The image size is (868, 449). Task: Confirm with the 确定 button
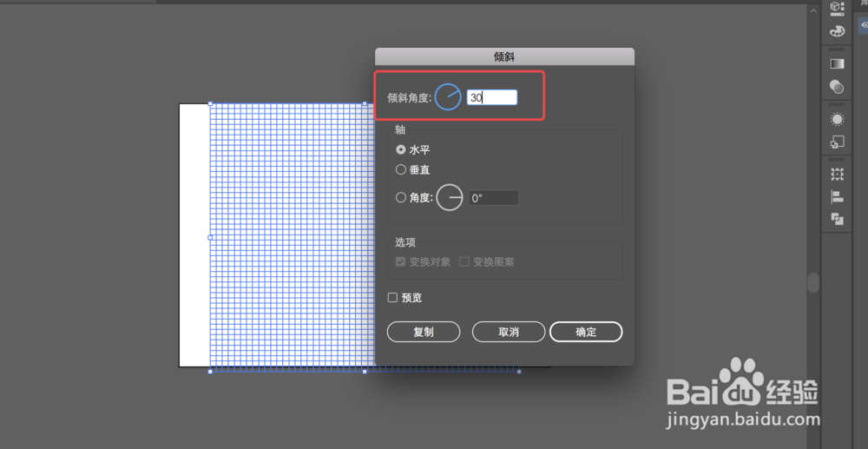[586, 332]
